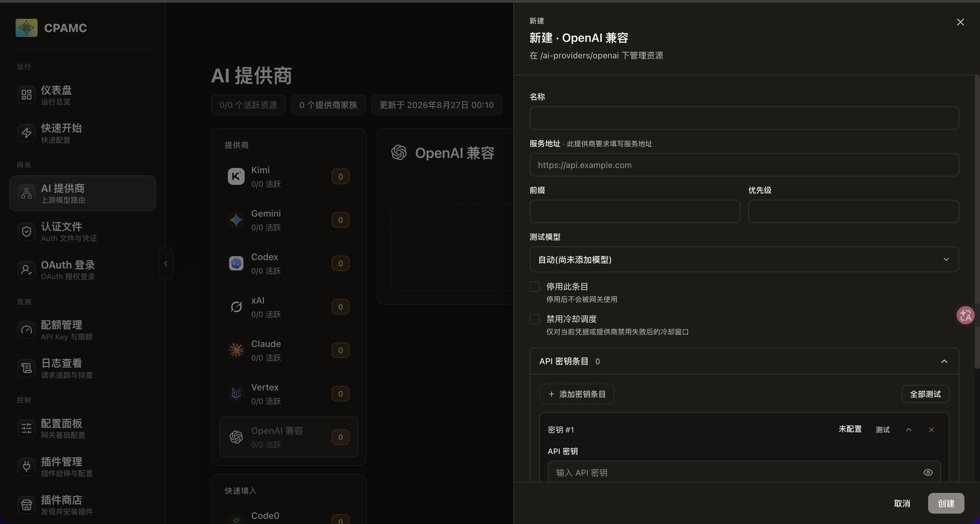Toggle the 停用此条目 checkbox
This screenshot has height=524, width=980.
click(534, 287)
